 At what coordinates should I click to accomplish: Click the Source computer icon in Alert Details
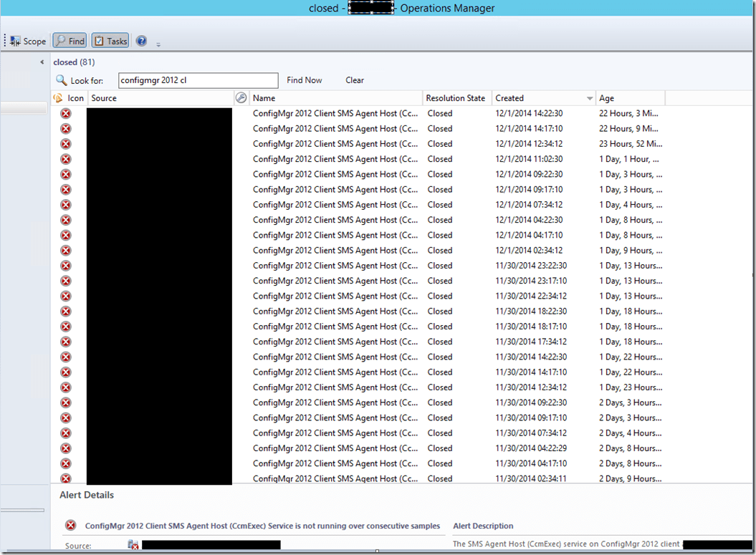coord(133,546)
